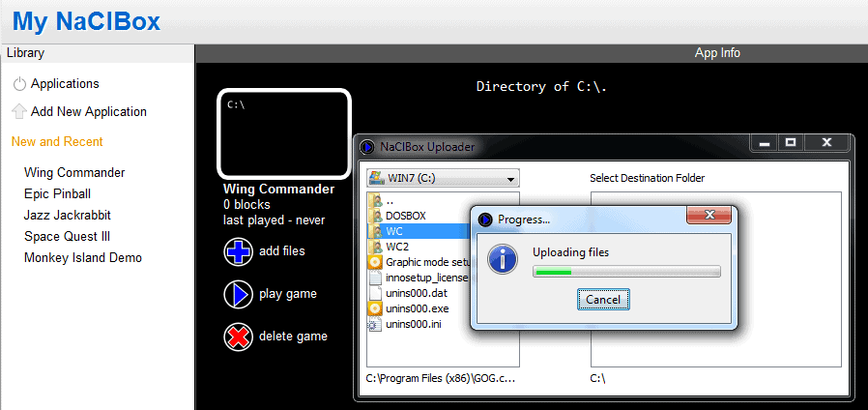Select Add New Application link

tap(89, 111)
